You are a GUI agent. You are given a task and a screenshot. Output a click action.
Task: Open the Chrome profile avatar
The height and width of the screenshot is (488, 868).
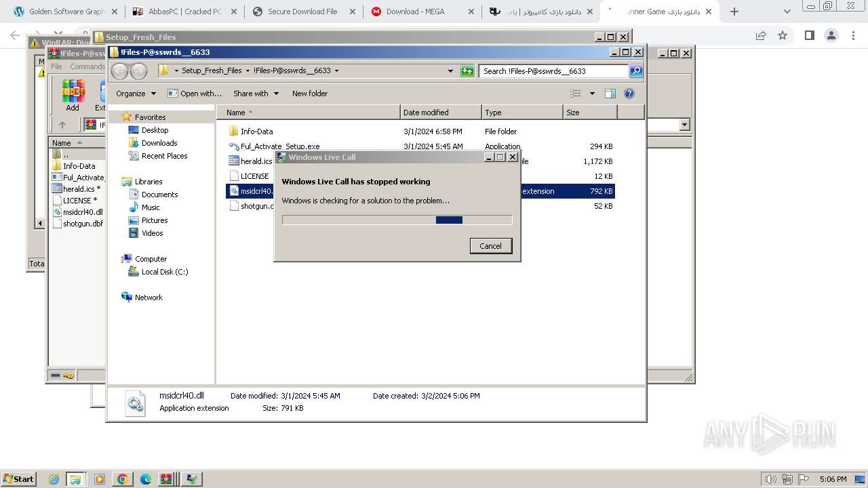point(831,35)
